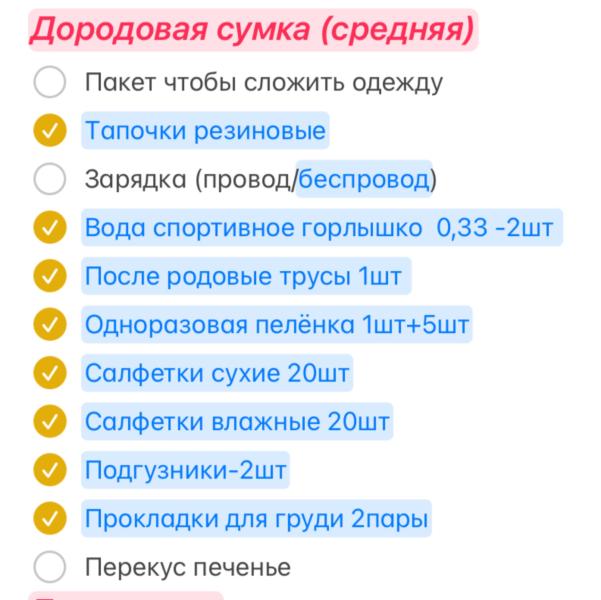Click the highlighted word 'беспровод'

point(364,180)
